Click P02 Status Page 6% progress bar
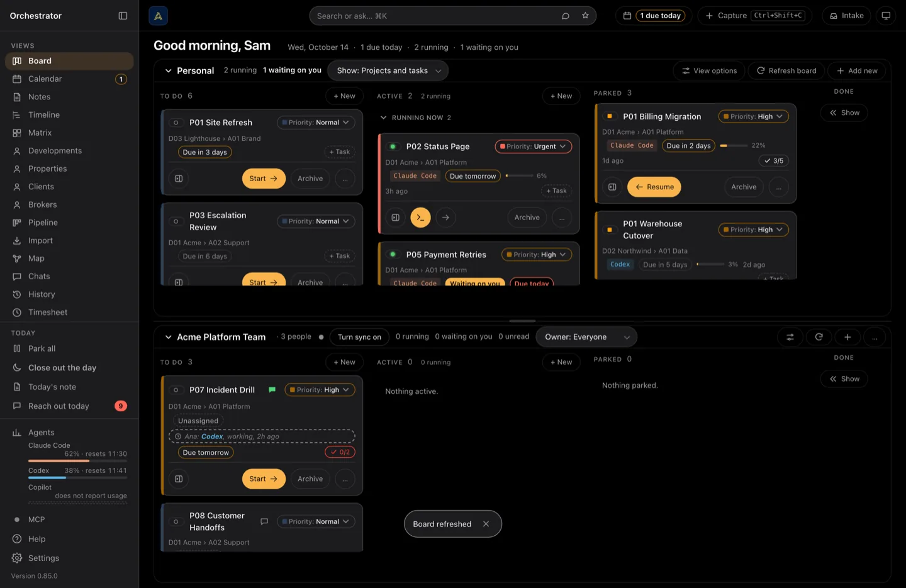This screenshot has height=588, width=906. 519,176
